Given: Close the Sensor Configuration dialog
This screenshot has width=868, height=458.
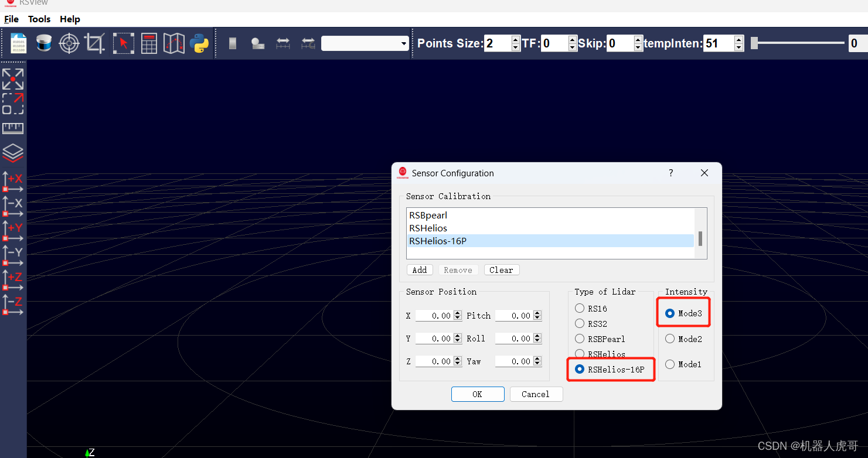Looking at the screenshot, I should tap(704, 173).
